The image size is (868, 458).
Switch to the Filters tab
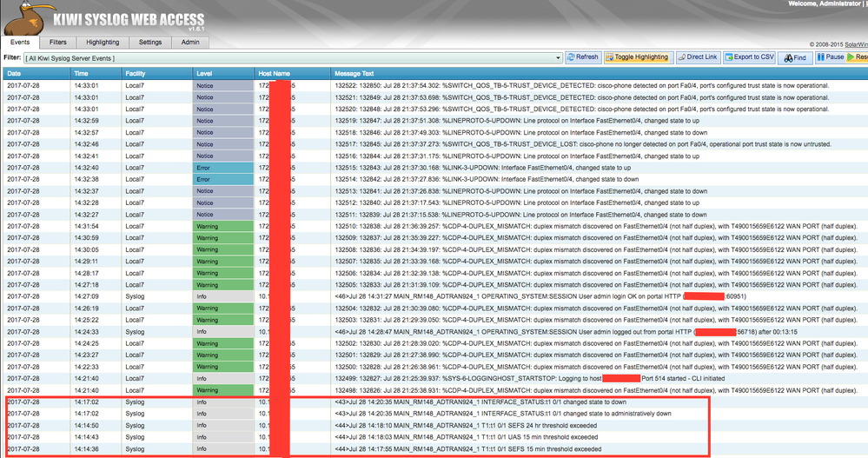[57, 43]
